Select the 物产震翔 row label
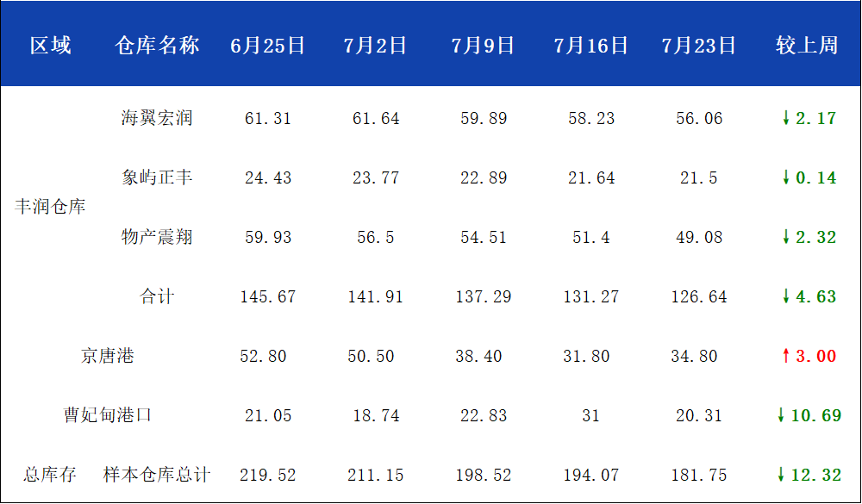This screenshot has width=862, height=504. click(157, 237)
